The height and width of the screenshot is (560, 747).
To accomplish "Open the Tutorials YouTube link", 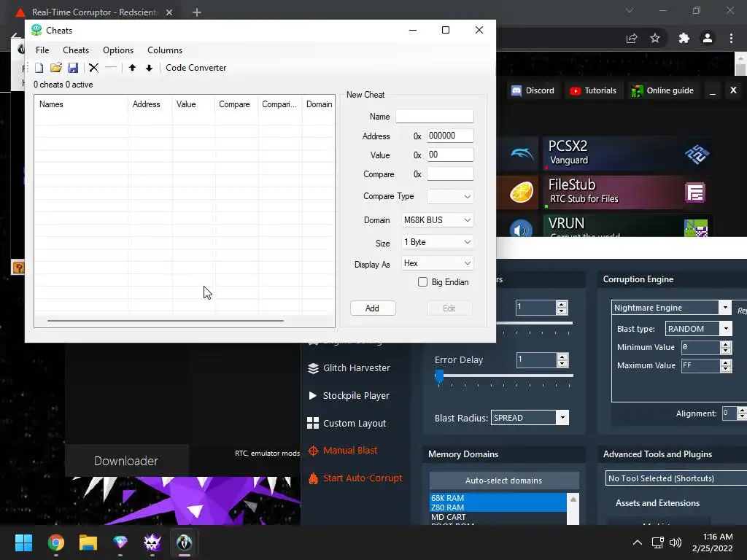I will 592,90.
